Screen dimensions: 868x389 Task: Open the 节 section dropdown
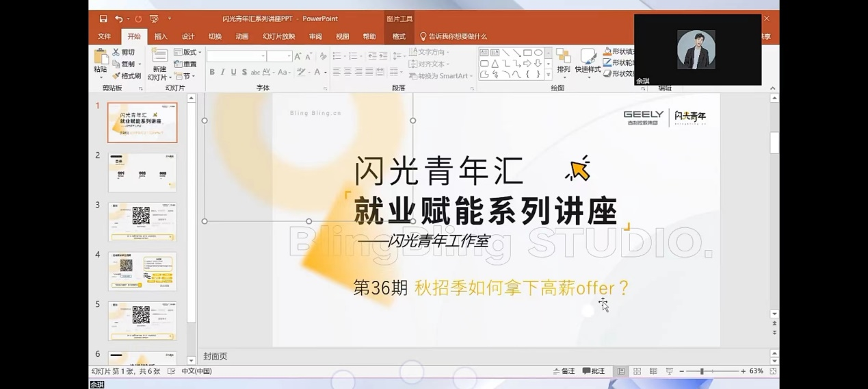pyautogui.click(x=185, y=76)
